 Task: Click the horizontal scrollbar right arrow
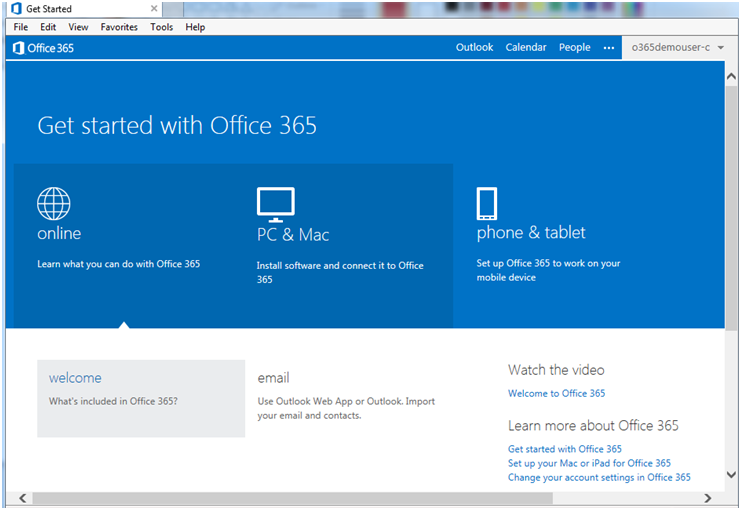click(706, 497)
